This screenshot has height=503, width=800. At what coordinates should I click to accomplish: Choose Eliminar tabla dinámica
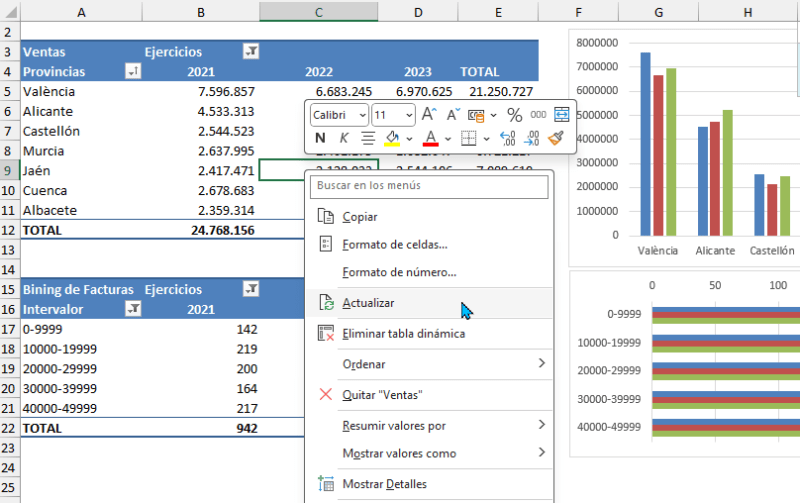pyautogui.click(x=429, y=334)
